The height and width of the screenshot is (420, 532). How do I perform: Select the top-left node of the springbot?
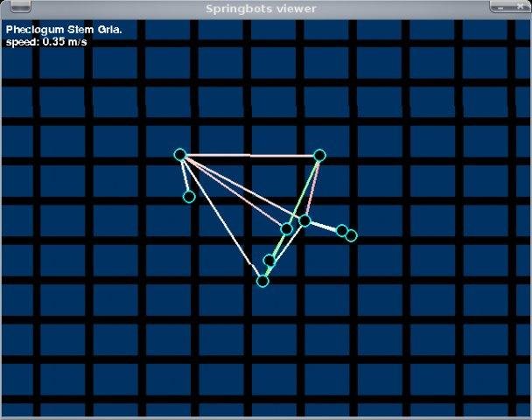click(180, 155)
